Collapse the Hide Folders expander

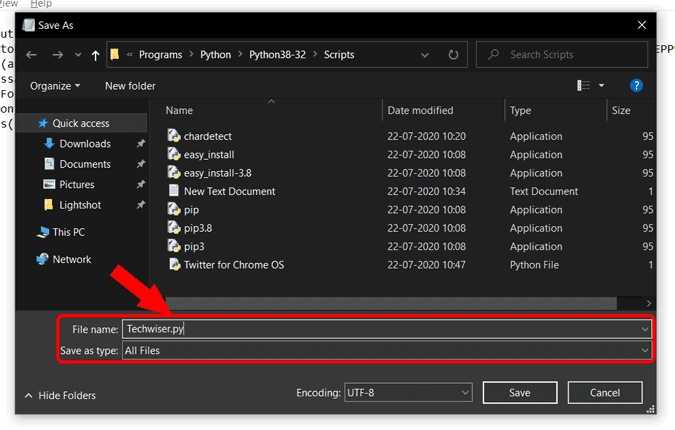click(60, 396)
